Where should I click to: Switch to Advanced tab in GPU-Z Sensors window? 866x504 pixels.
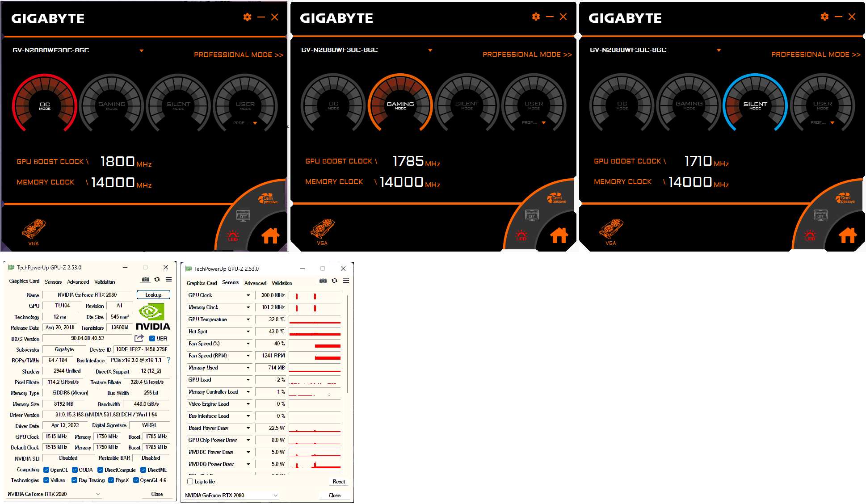256,283
